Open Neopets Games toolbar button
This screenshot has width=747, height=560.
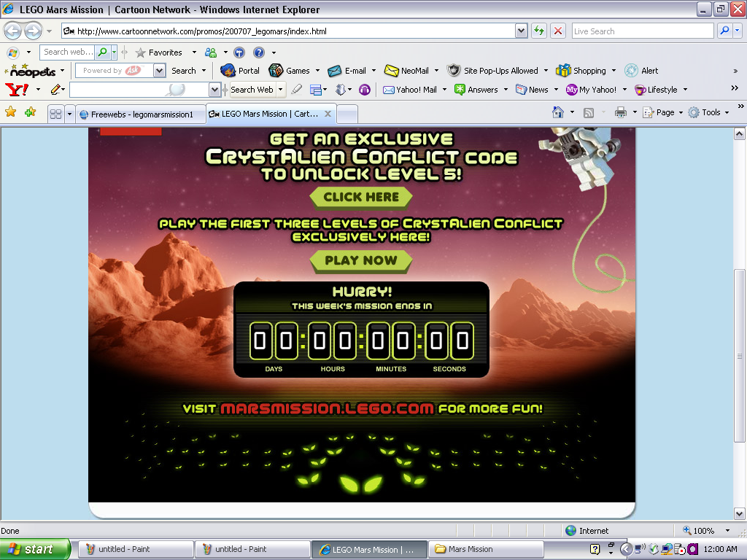click(x=290, y=71)
